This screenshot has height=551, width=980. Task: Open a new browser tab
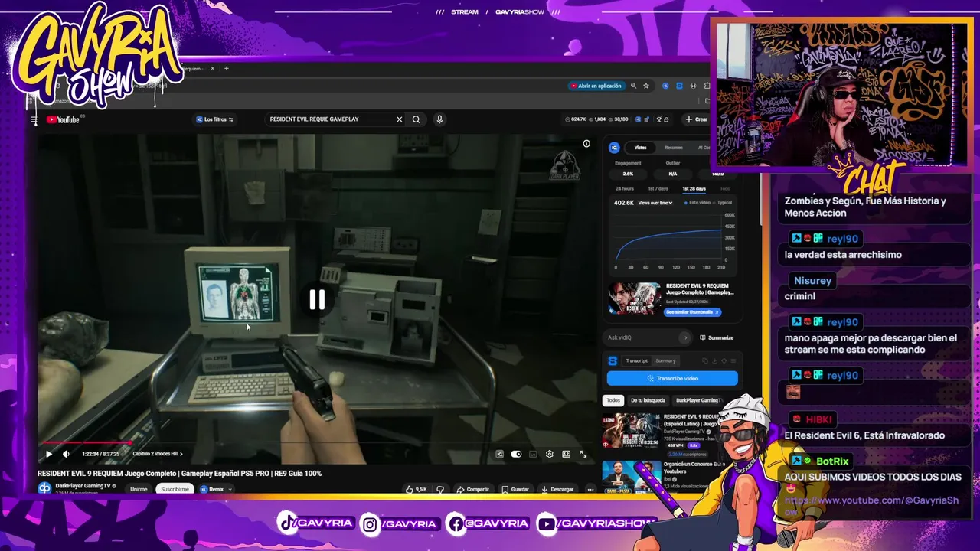pos(226,68)
